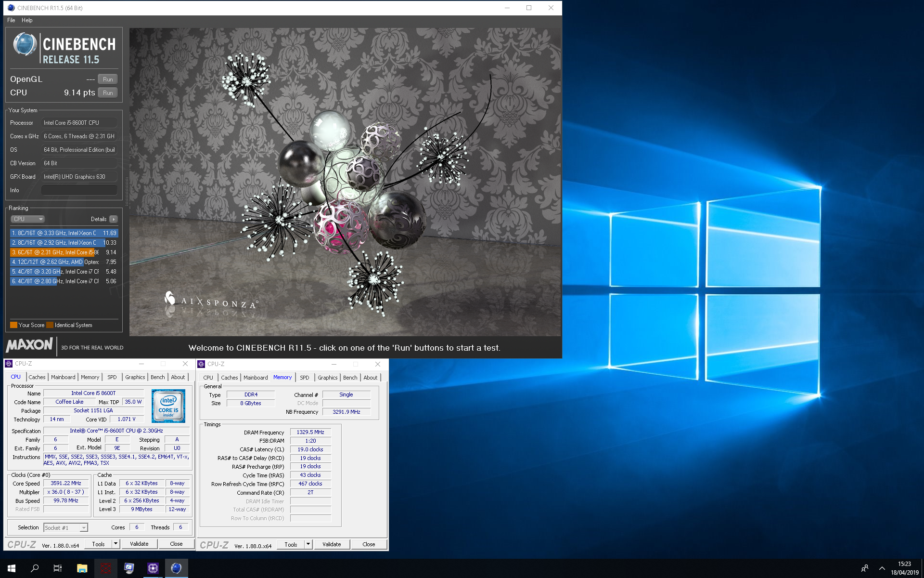Open Caches tab in right CPU-Z window
Screen dimensions: 924x578
(230, 378)
